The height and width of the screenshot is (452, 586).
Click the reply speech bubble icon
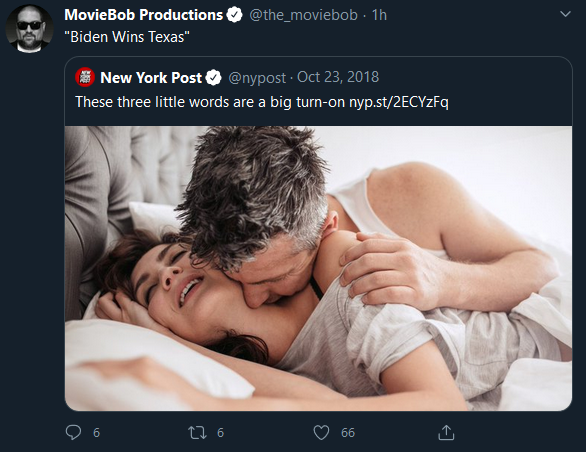coord(73,432)
